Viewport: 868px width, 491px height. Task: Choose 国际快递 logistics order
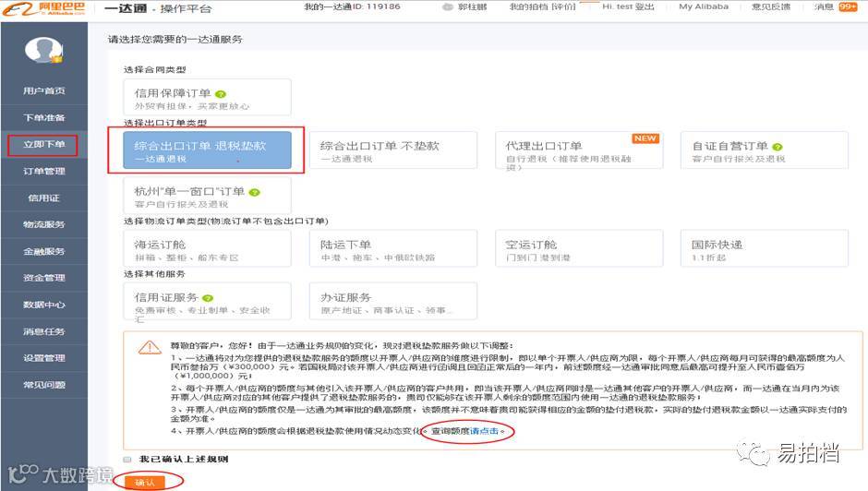765,248
